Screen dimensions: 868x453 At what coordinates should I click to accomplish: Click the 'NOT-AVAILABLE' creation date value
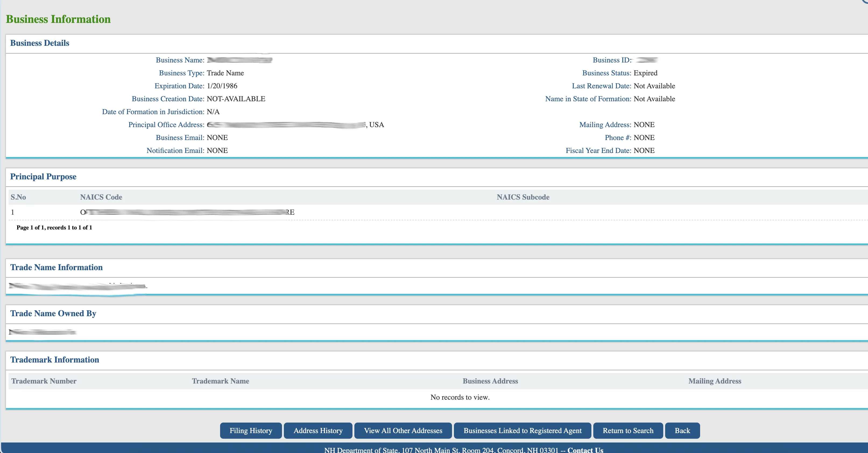click(236, 99)
